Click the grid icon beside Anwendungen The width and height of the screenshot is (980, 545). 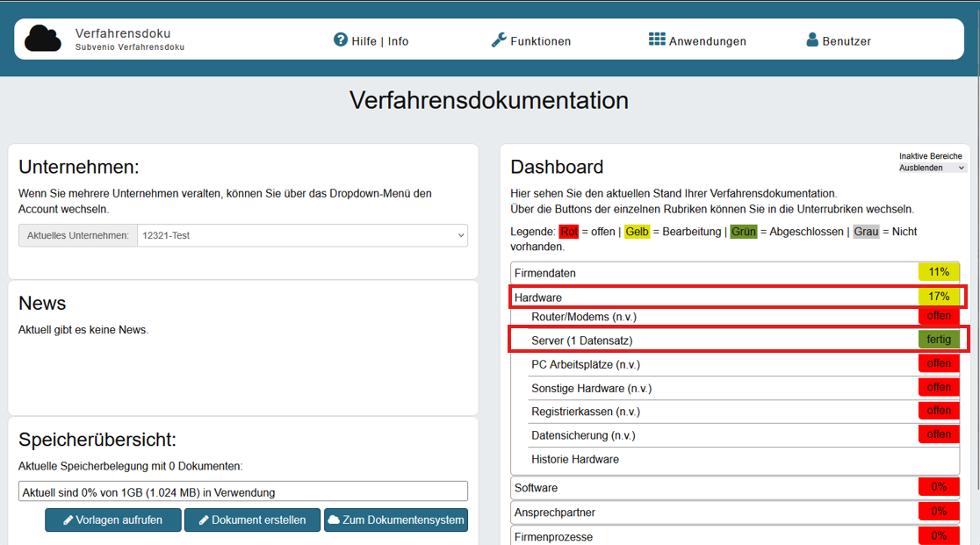tap(657, 39)
